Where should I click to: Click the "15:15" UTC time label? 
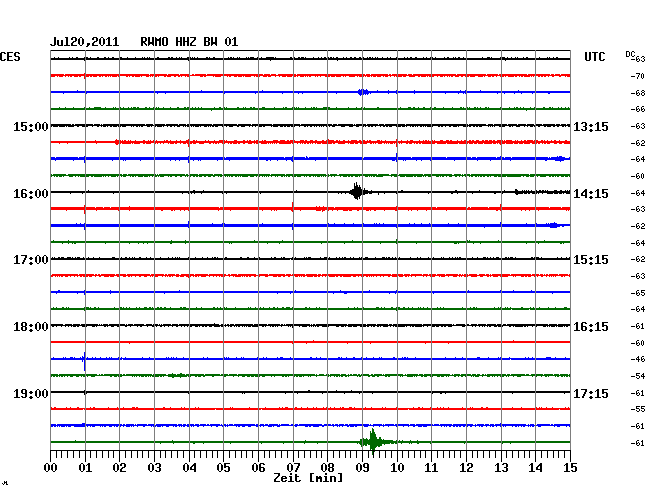pos(591,260)
